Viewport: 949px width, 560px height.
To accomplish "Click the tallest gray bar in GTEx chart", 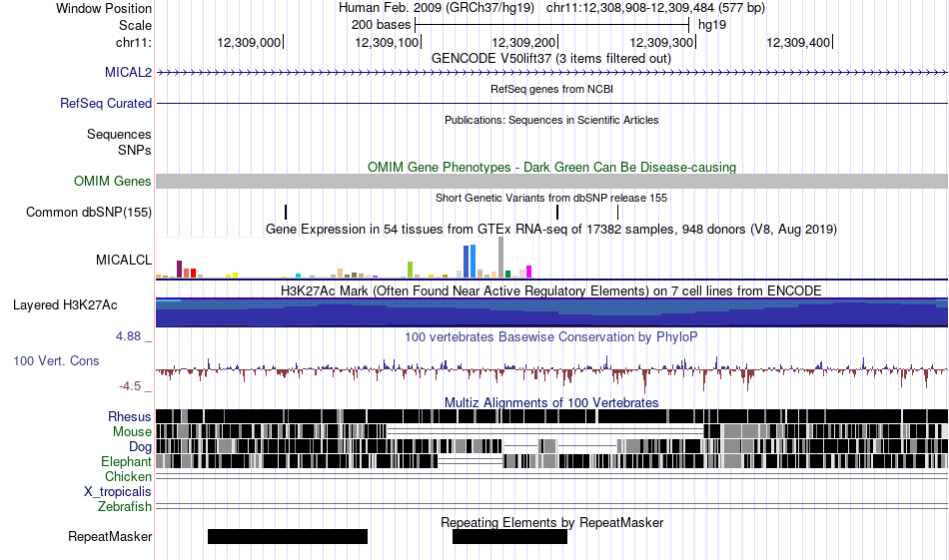I will pyautogui.click(x=500, y=257).
